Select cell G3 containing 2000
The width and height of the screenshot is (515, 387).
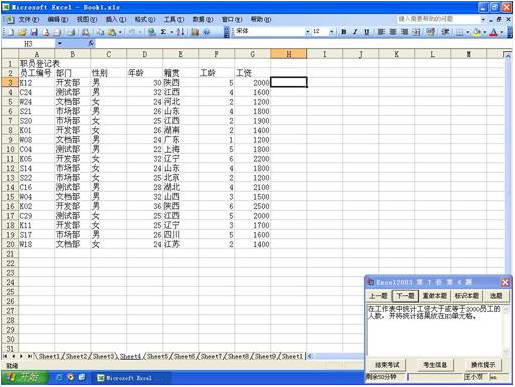click(253, 82)
